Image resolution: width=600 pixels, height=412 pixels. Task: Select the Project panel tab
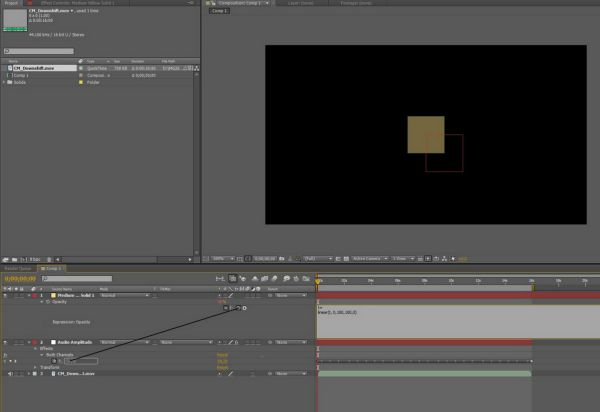[x=11, y=3]
